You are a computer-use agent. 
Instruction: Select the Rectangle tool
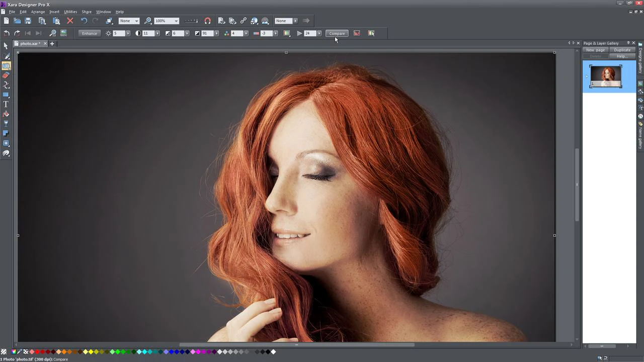coord(7,95)
